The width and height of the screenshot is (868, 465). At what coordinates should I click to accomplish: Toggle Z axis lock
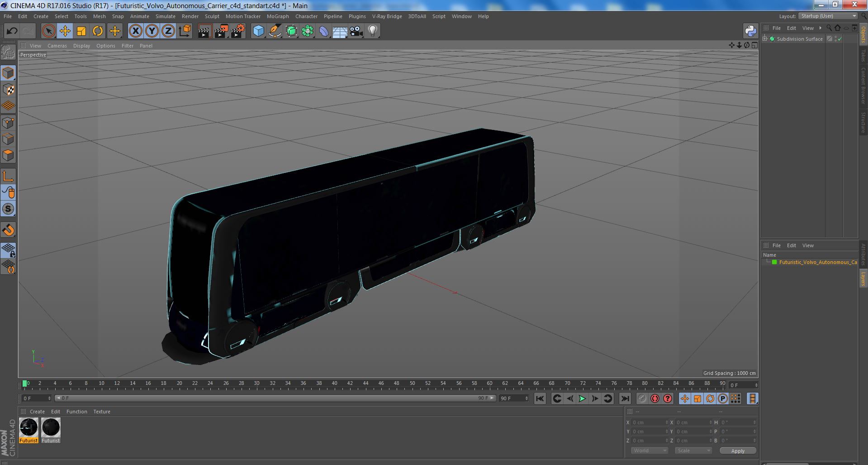coord(168,31)
